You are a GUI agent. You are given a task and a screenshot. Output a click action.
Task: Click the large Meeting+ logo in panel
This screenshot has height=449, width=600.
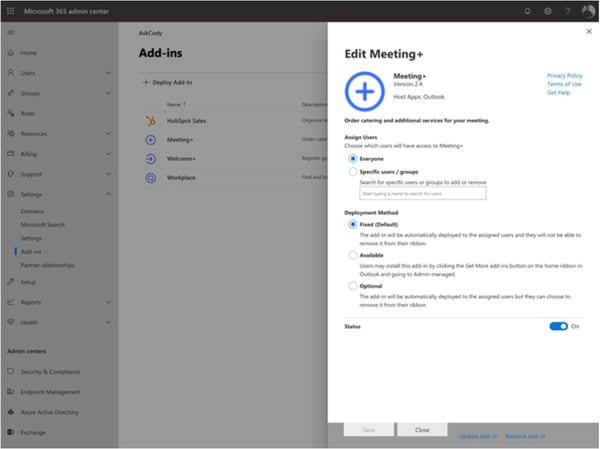point(365,91)
